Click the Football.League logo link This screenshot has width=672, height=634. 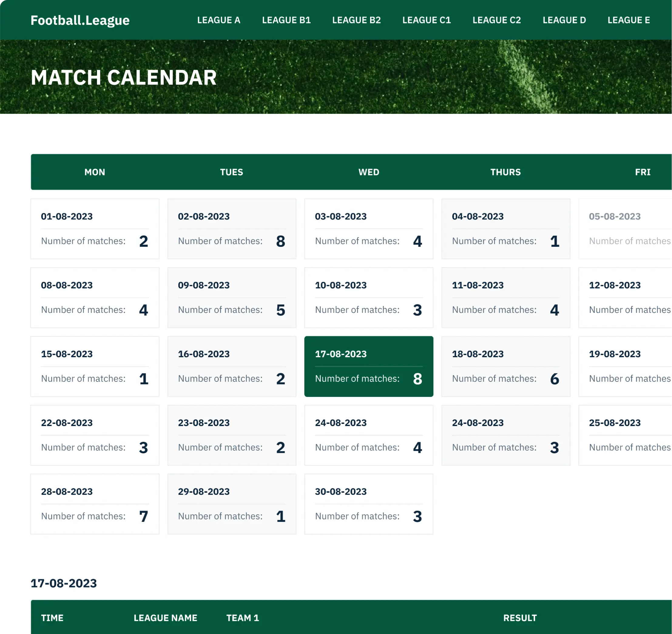[80, 19]
